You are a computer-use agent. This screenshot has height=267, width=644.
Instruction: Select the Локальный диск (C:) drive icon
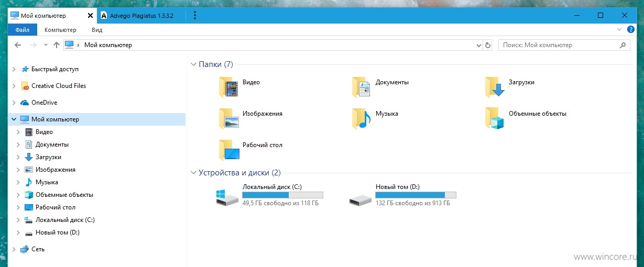[x=226, y=197]
